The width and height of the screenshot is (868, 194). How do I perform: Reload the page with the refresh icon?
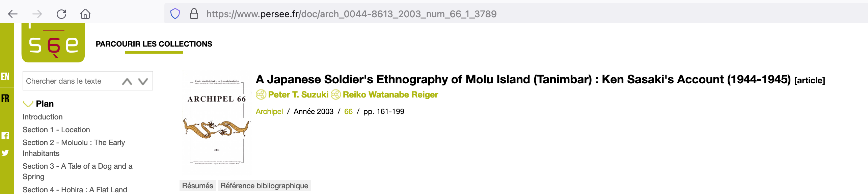coord(61,14)
